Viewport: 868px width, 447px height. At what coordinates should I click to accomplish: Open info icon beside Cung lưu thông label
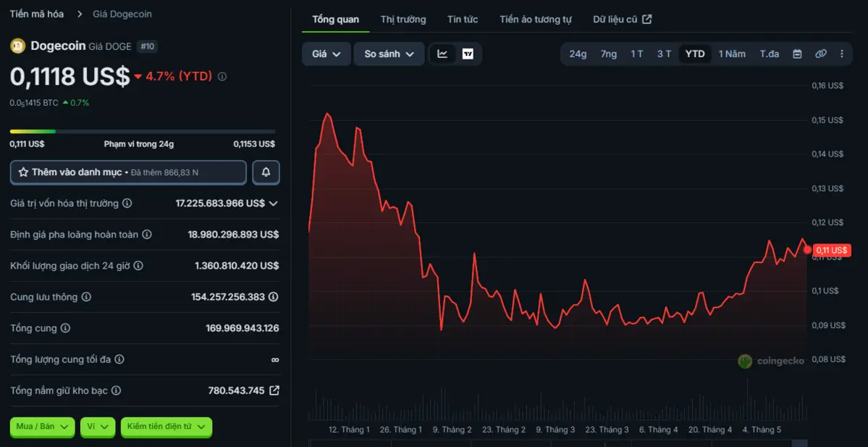[x=86, y=297]
